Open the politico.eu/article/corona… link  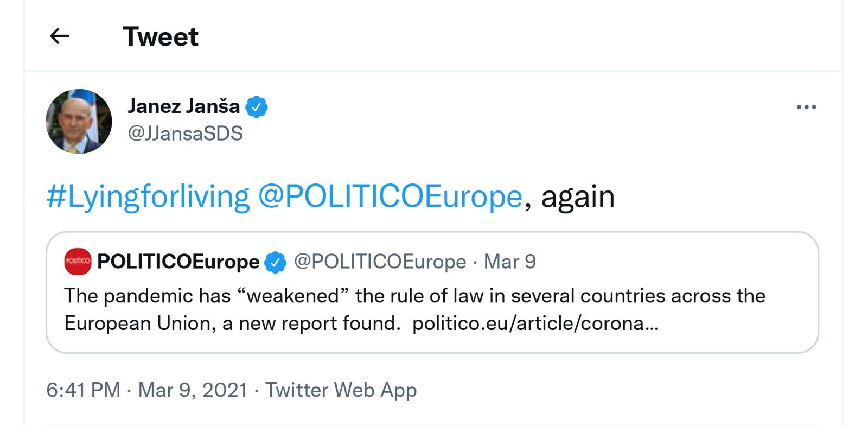(535, 324)
